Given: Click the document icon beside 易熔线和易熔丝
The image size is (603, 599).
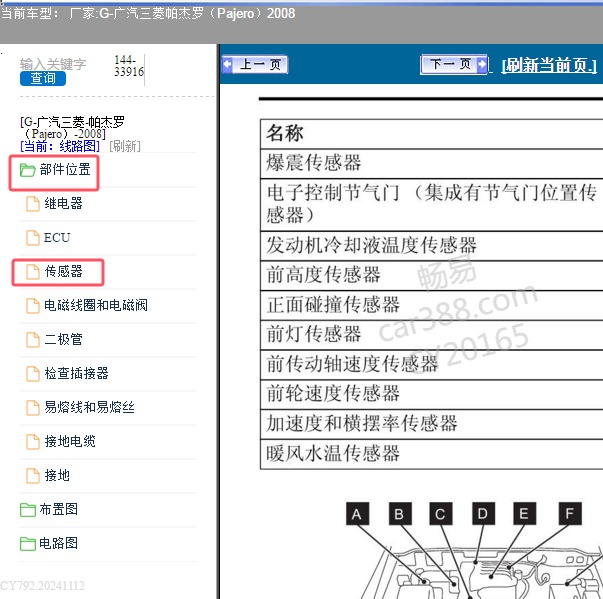Looking at the screenshot, I should tap(33, 408).
